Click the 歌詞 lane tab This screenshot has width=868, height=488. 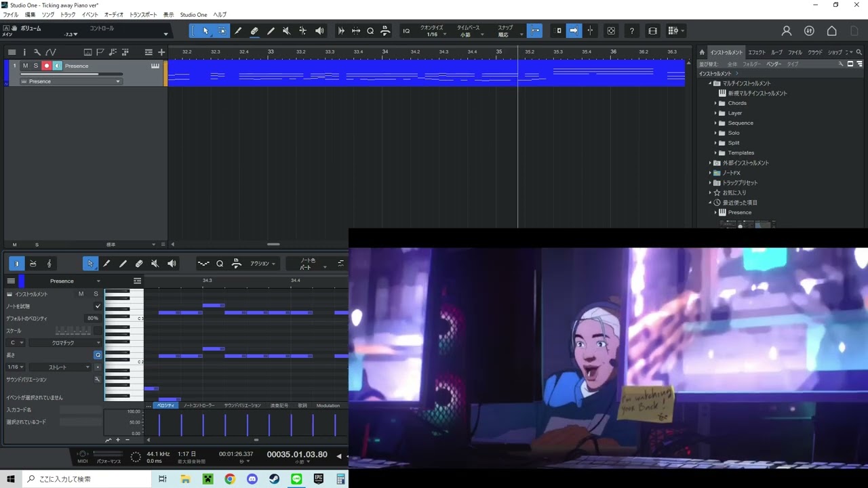[x=302, y=405]
